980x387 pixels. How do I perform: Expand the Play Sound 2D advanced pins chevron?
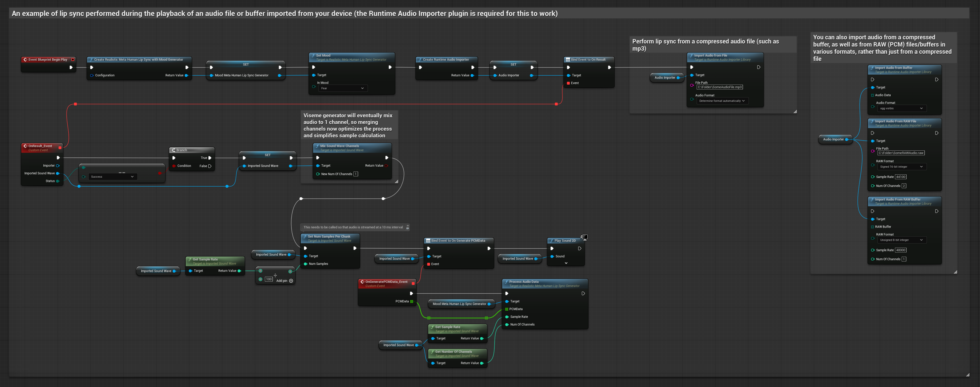click(x=566, y=263)
